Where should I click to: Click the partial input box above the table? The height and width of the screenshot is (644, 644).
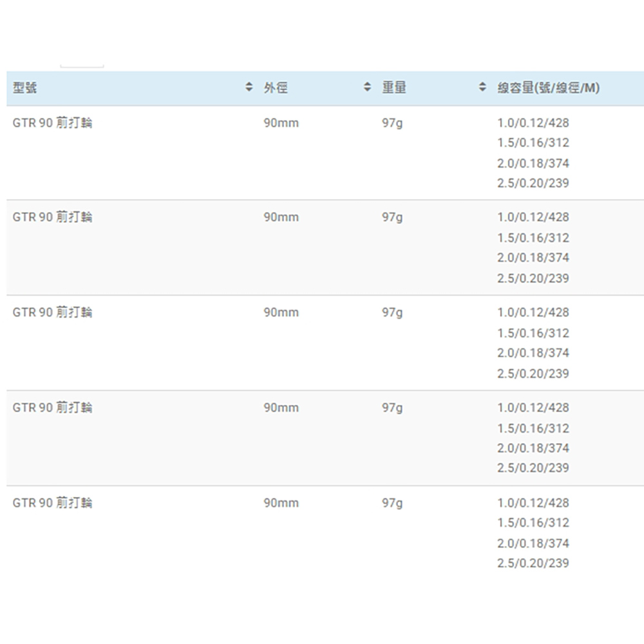[82, 64]
